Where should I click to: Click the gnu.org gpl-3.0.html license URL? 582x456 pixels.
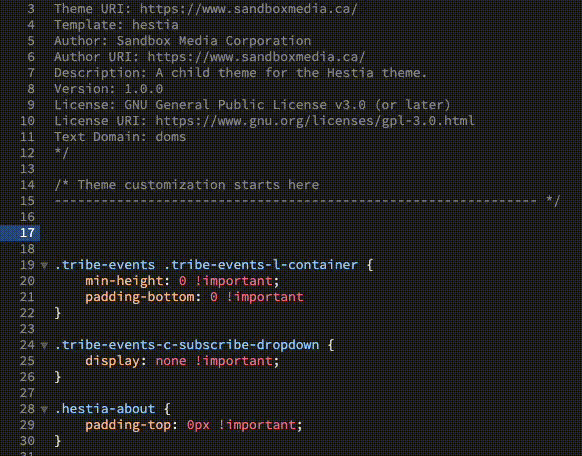coord(315,121)
